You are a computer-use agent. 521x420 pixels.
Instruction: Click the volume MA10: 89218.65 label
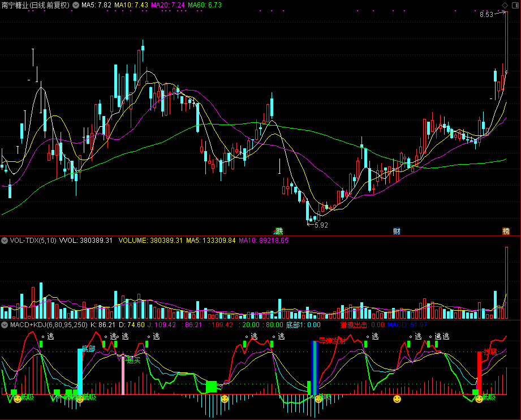pos(264,241)
